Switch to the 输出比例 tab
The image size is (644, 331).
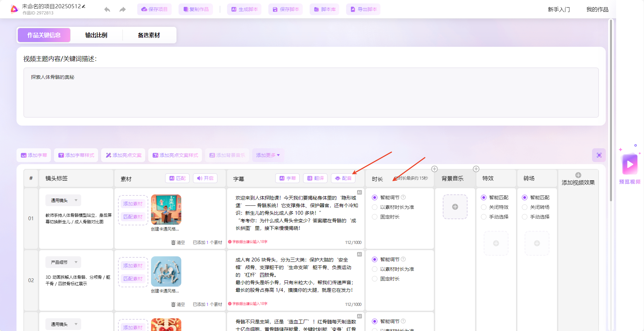pos(96,35)
